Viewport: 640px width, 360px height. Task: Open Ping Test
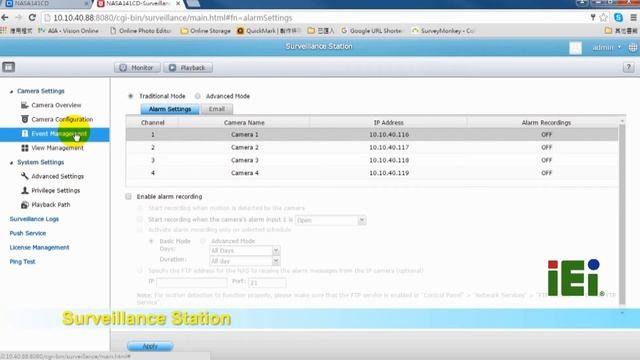coord(22,262)
